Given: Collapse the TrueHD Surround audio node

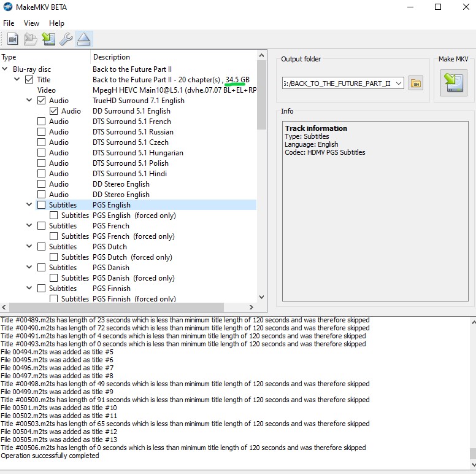Looking at the screenshot, I should pyautogui.click(x=29, y=100).
